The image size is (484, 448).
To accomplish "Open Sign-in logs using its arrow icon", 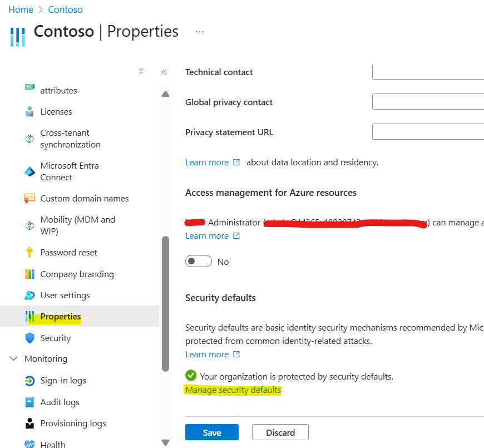I will (x=31, y=381).
